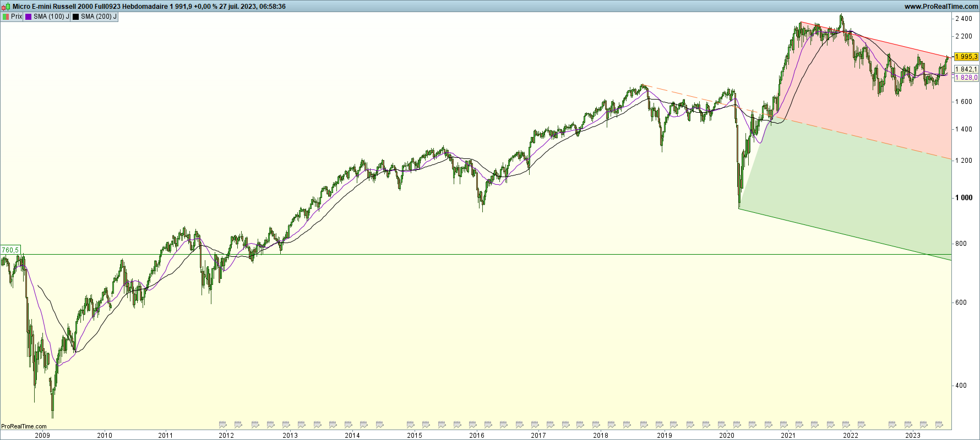Click the 2 400 price axis value
The width and height of the screenshot is (980, 440).
(x=963, y=19)
